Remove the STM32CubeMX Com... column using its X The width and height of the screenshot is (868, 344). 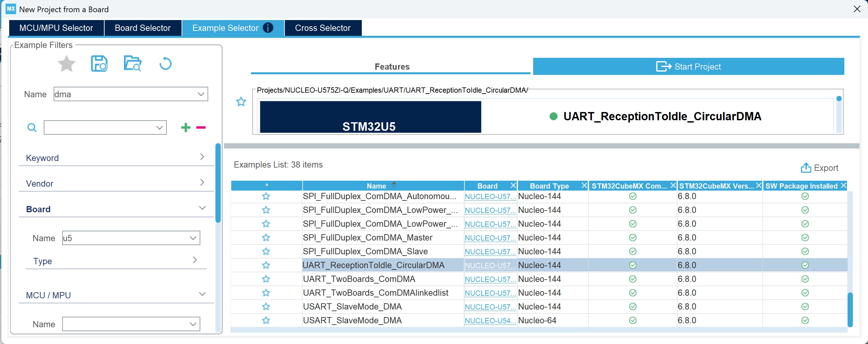673,185
